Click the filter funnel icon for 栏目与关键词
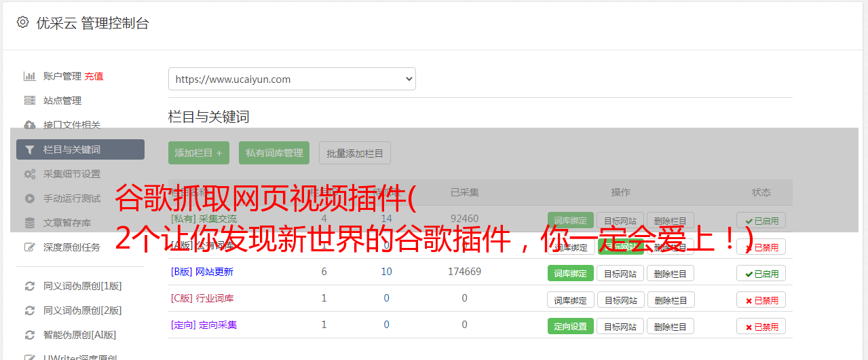 [29, 149]
